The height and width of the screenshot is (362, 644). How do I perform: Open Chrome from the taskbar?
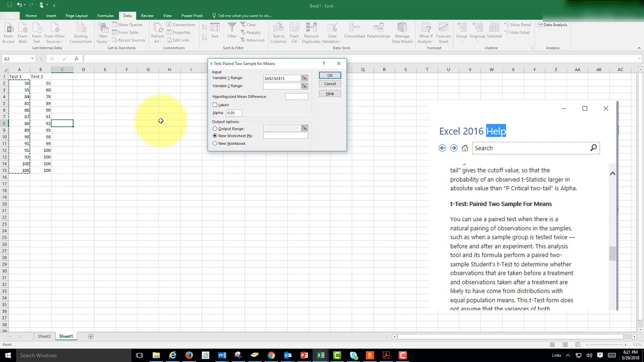coord(271,355)
